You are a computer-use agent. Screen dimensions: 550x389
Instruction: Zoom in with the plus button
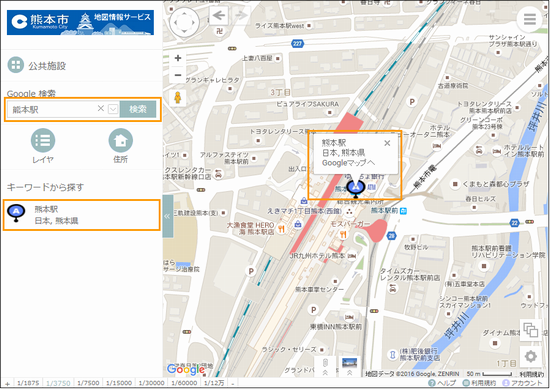point(178,58)
